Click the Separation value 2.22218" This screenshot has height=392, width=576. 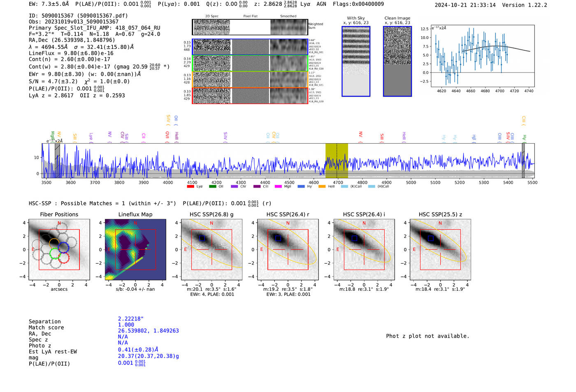point(131,319)
